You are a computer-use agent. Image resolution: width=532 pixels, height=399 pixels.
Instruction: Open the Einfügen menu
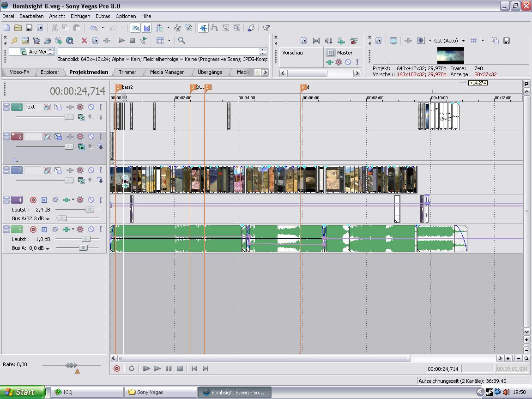[80, 16]
